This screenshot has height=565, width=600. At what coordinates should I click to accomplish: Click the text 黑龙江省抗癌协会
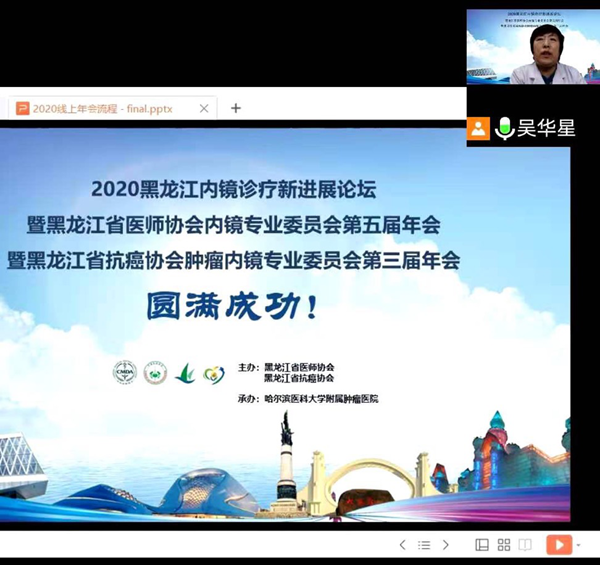(x=299, y=378)
